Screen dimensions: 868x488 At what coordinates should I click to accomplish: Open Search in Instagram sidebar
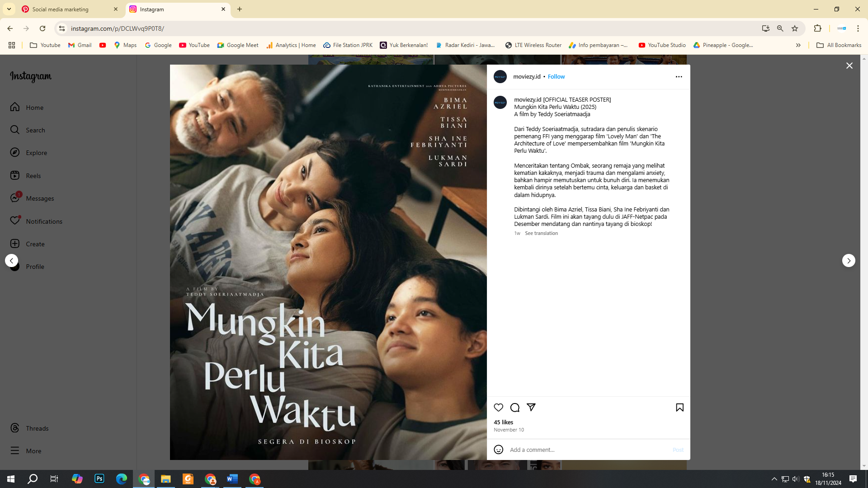28,130
